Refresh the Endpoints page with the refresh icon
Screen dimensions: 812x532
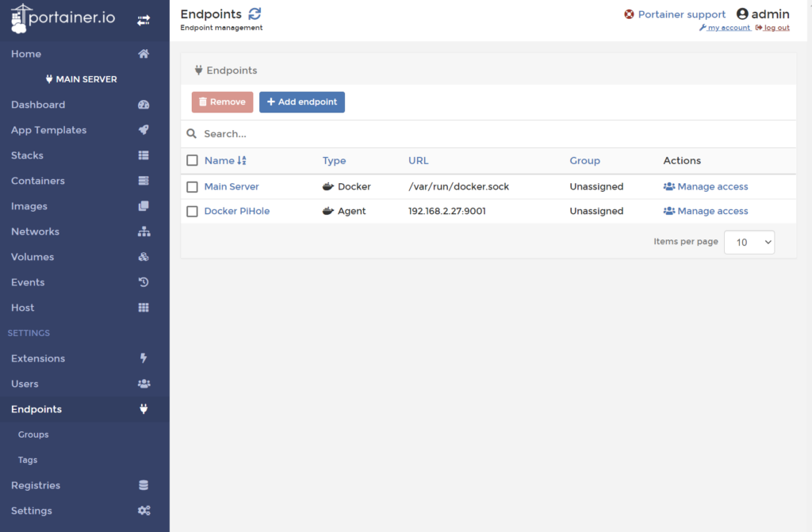pyautogui.click(x=255, y=13)
